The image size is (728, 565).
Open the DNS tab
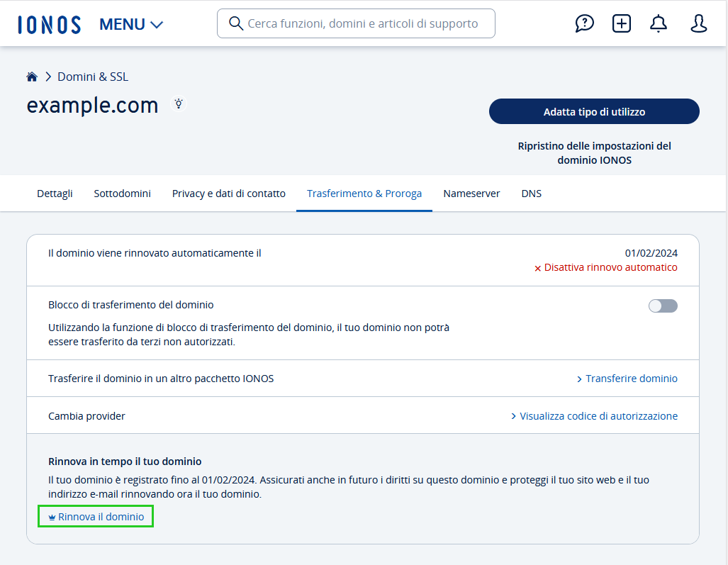[x=531, y=194]
